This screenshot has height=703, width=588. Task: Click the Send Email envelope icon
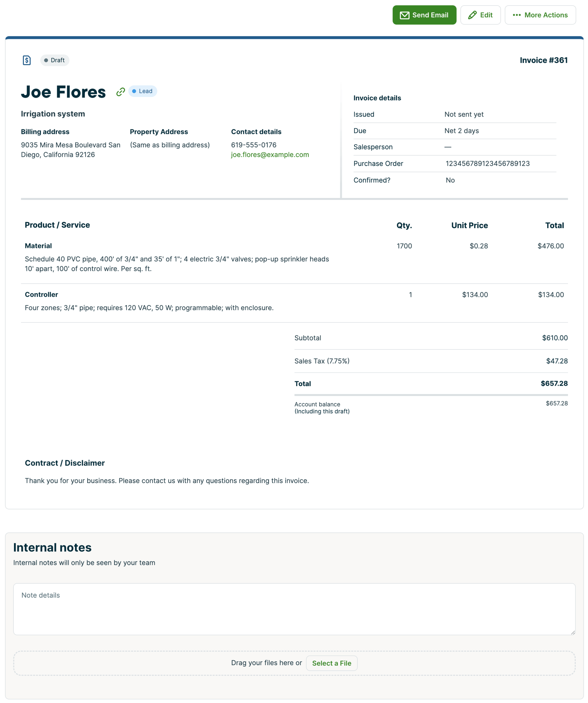[x=404, y=15]
